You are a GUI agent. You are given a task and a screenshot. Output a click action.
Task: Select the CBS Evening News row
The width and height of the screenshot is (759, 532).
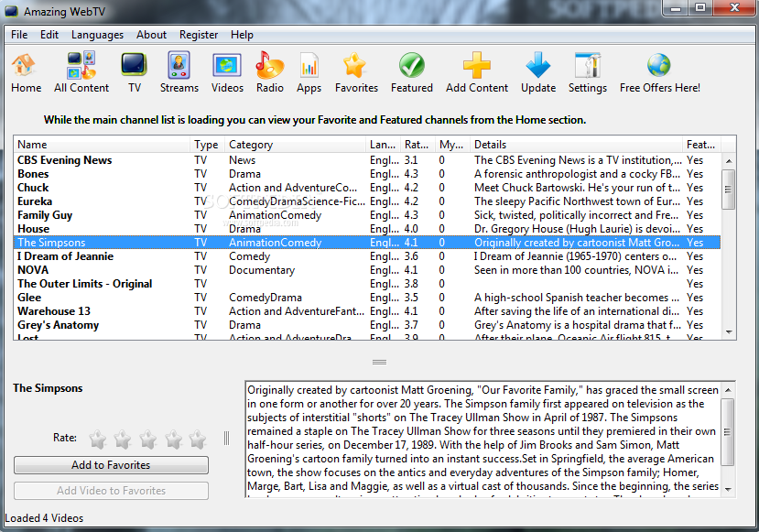coord(367,160)
